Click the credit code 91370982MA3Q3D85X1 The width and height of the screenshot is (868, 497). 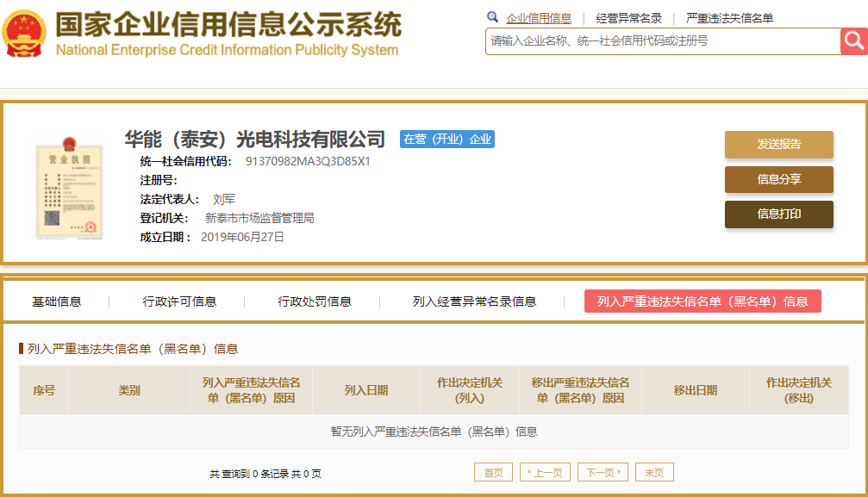(x=308, y=162)
